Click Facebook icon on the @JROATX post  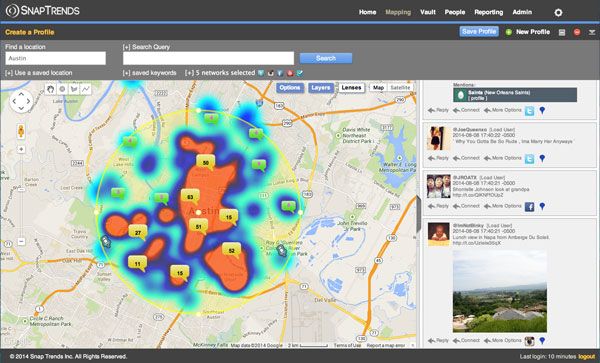pos(530,207)
